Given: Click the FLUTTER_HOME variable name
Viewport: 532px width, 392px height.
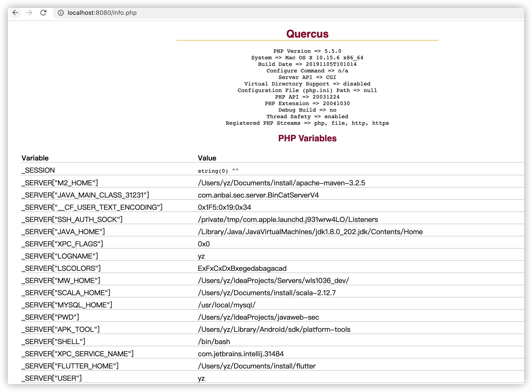Looking at the screenshot, I should pos(70,366).
